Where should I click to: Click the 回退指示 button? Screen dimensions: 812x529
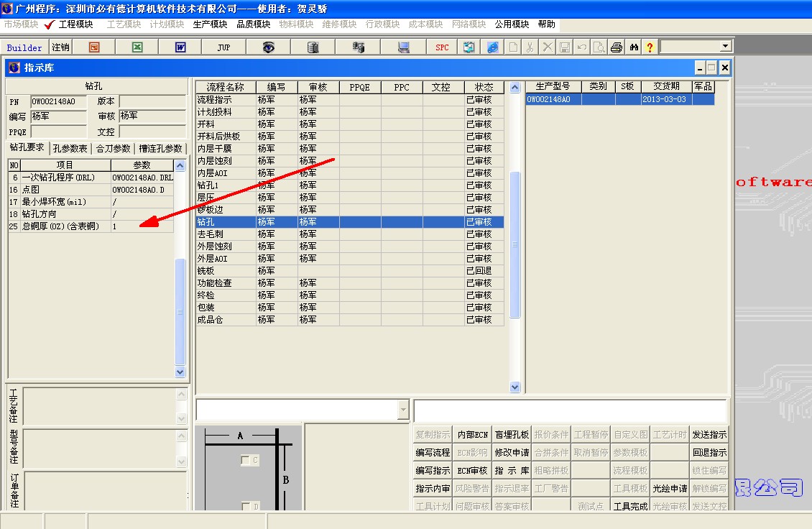coord(709,452)
